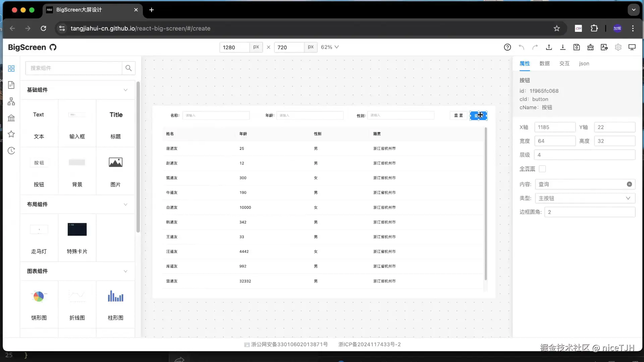Image resolution: width=644 pixels, height=362 pixels.
Task: Click the search magnifier in component panel
Action: pyautogui.click(x=128, y=68)
